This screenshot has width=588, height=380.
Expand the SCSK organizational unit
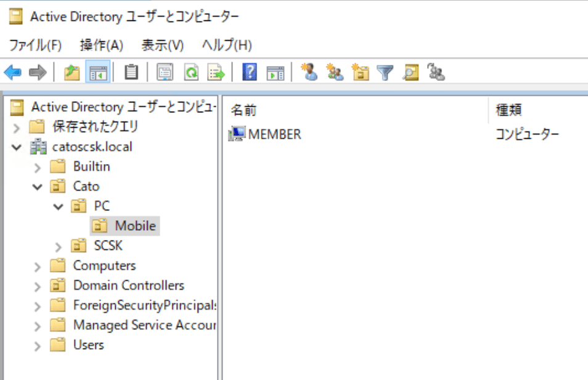point(59,247)
